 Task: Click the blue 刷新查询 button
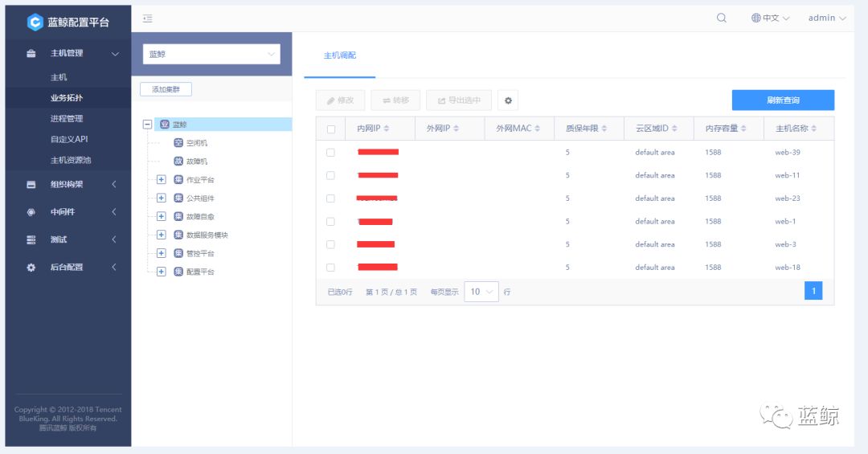pos(783,100)
